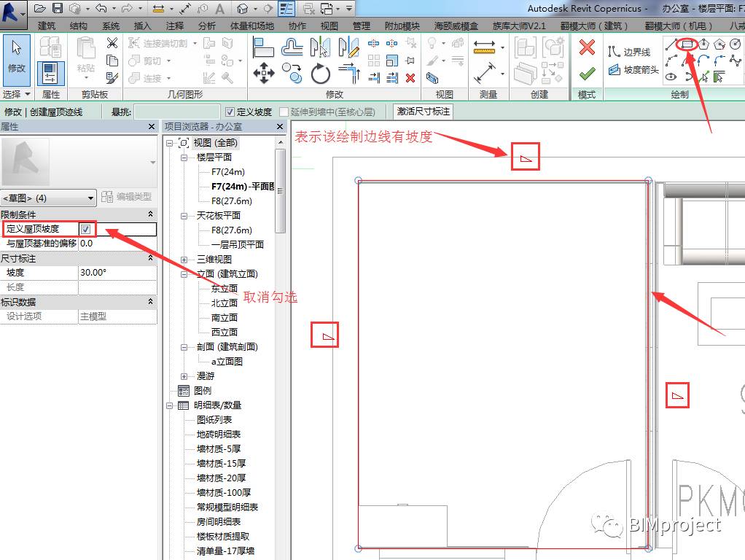
Task: Click the Copy to clipboard icon
Action: pyautogui.click(x=112, y=61)
